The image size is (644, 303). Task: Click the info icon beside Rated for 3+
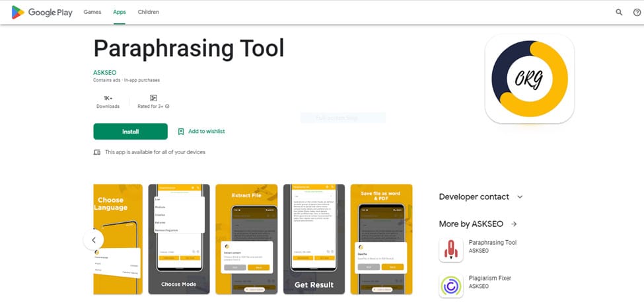click(x=167, y=106)
